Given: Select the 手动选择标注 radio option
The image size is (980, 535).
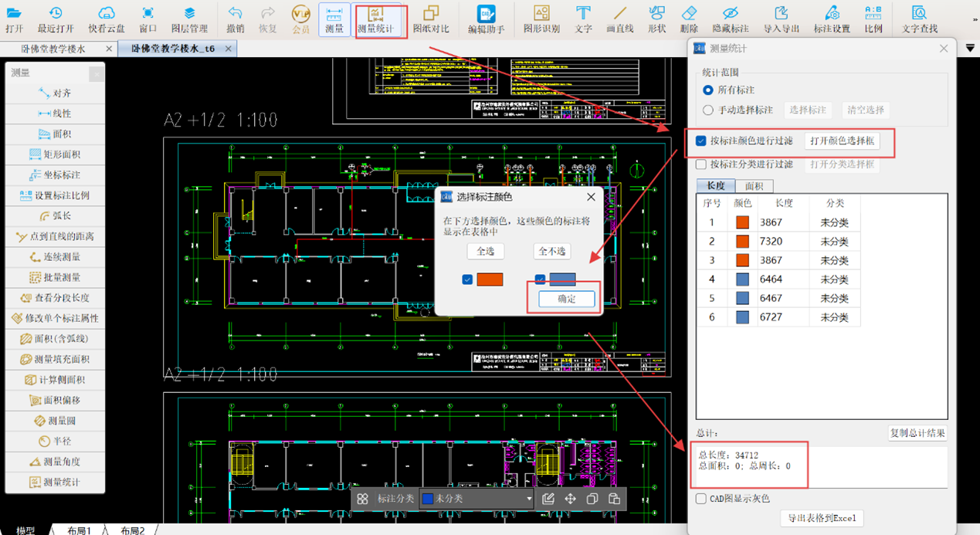Looking at the screenshot, I should click(x=708, y=110).
